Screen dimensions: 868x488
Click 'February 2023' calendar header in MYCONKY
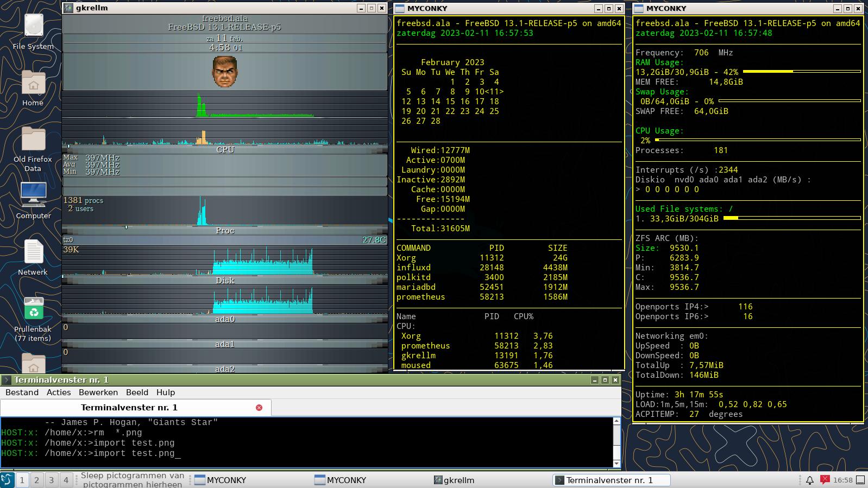coord(452,62)
